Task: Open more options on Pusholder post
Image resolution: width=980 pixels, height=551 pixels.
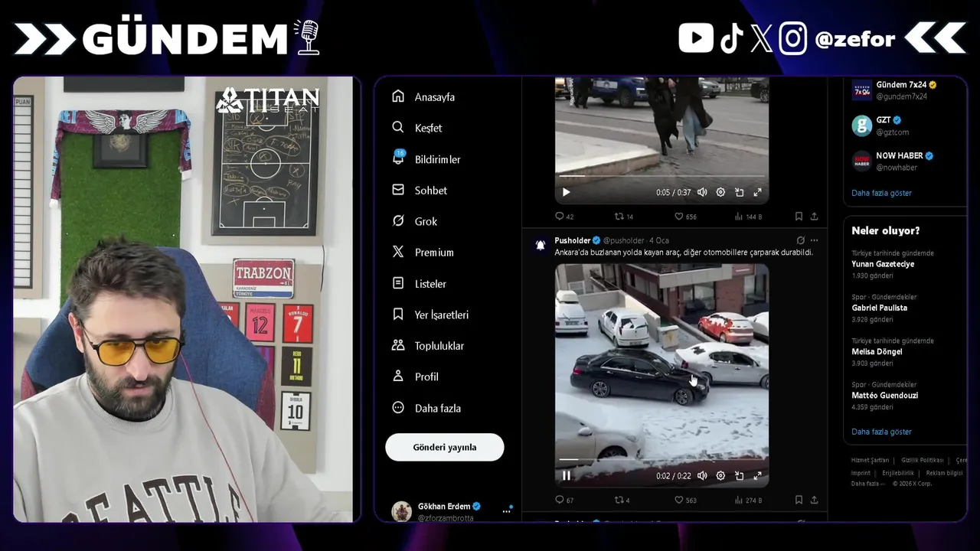Action: tap(814, 240)
